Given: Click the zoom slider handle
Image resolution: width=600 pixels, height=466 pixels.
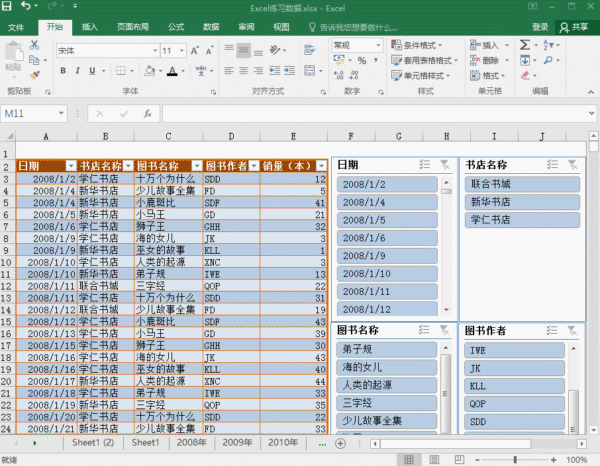Looking at the screenshot, I should (515, 459).
